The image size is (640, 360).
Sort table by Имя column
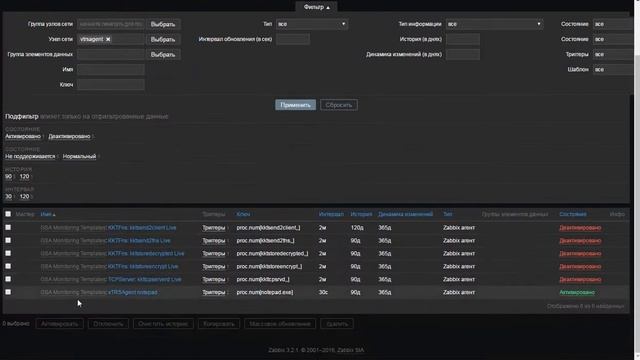click(47, 214)
